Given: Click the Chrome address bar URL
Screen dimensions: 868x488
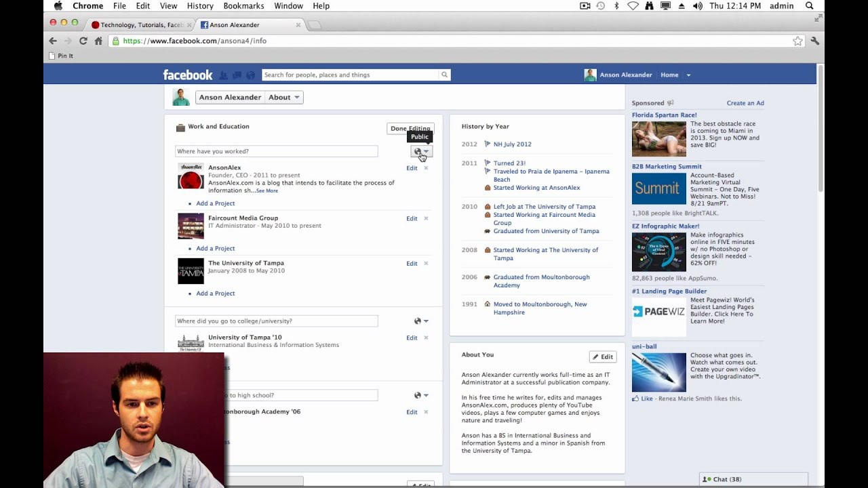Looking at the screenshot, I should (x=195, y=41).
